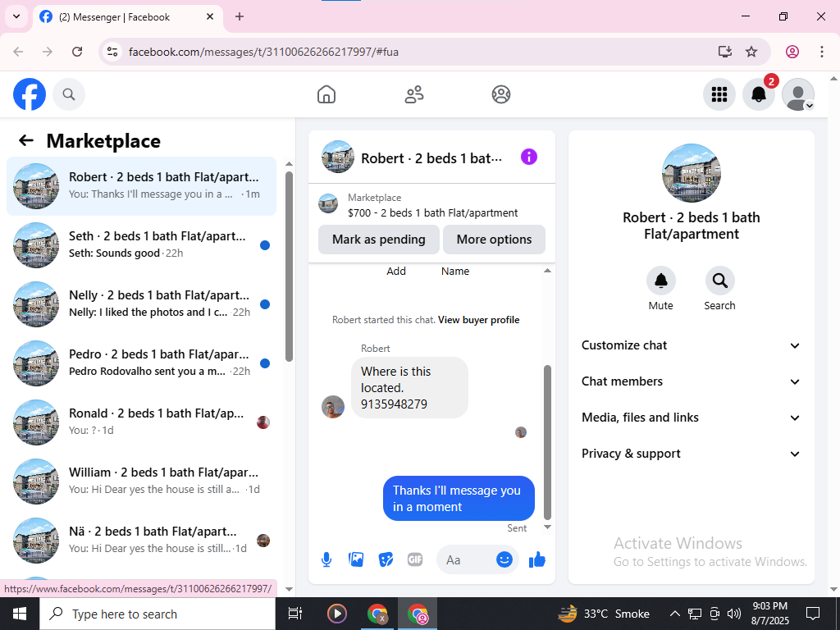Viewport: 840px width, 630px height.
Task: Open Nelly's conversation in the list
Action: point(141,304)
